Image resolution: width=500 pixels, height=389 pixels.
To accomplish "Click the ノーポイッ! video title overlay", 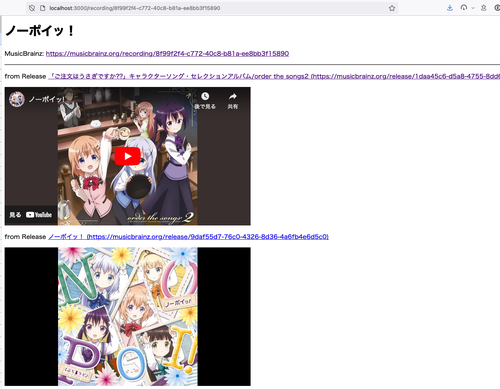I will [x=47, y=99].
